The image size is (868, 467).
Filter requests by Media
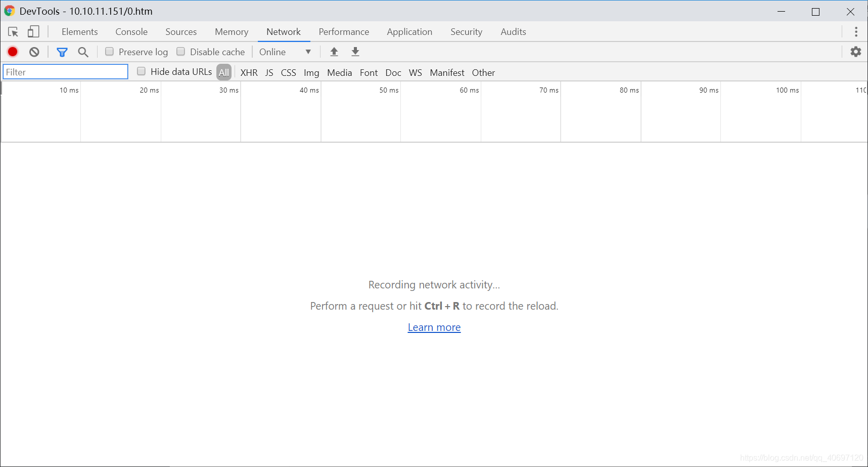pyautogui.click(x=339, y=72)
